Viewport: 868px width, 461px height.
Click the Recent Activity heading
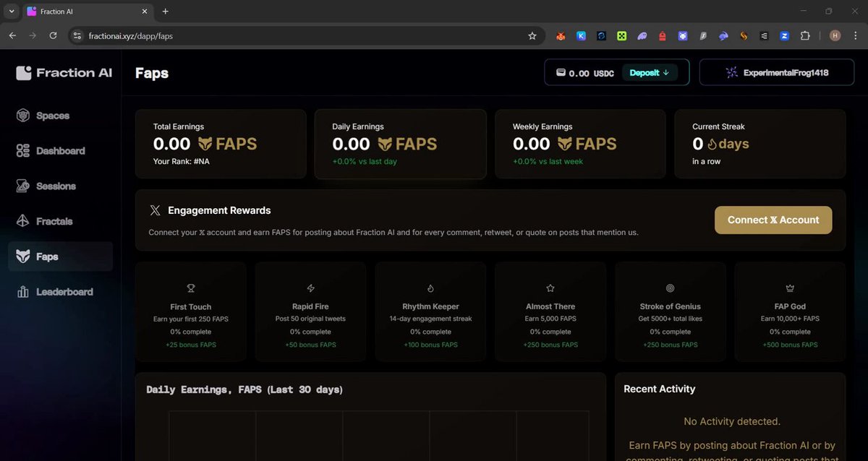pos(660,389)
